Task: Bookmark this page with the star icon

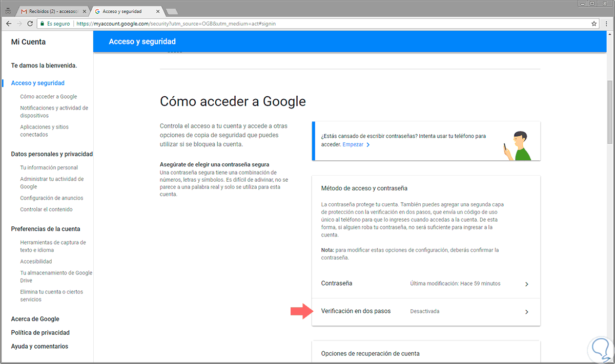Action: coord(594,24)
